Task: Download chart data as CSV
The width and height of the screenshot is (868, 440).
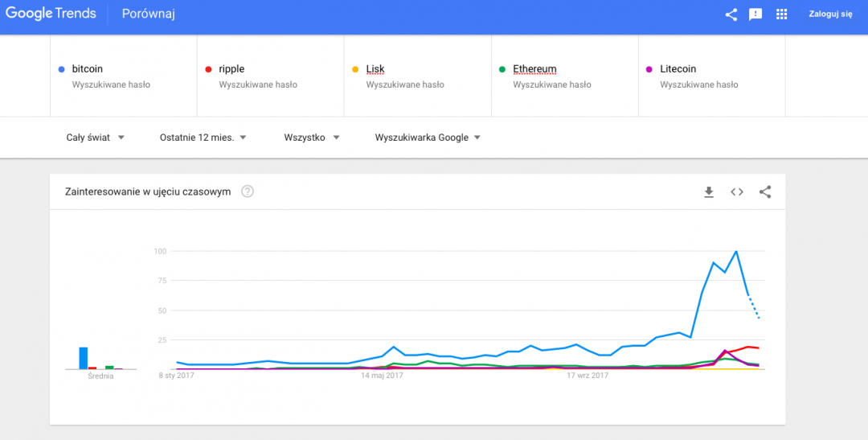Action: point(709,191)
